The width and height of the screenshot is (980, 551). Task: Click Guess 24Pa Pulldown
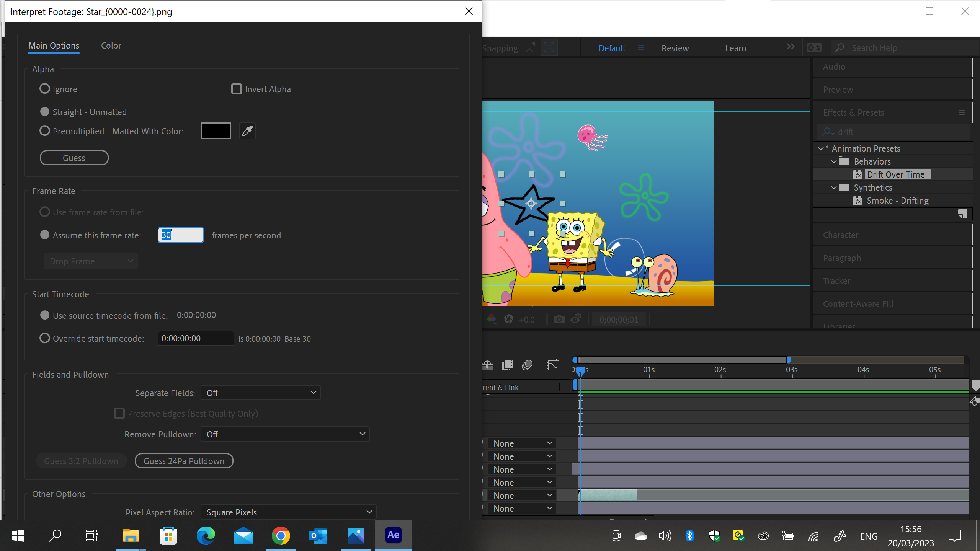click(184, 461)
